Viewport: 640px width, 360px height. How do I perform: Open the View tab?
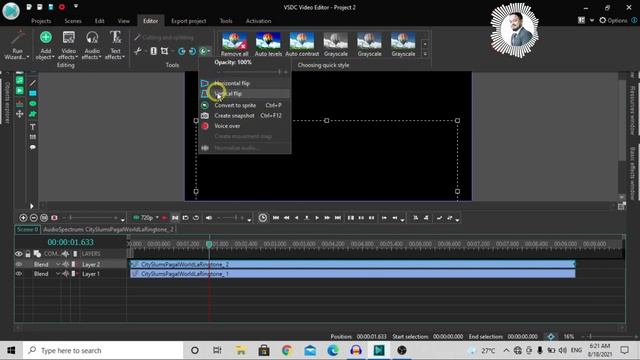click(123, 21)
